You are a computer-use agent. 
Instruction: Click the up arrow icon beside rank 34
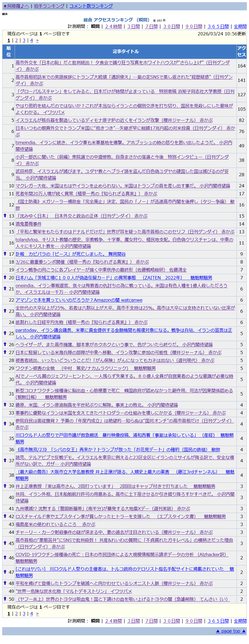tap(5, 423)
